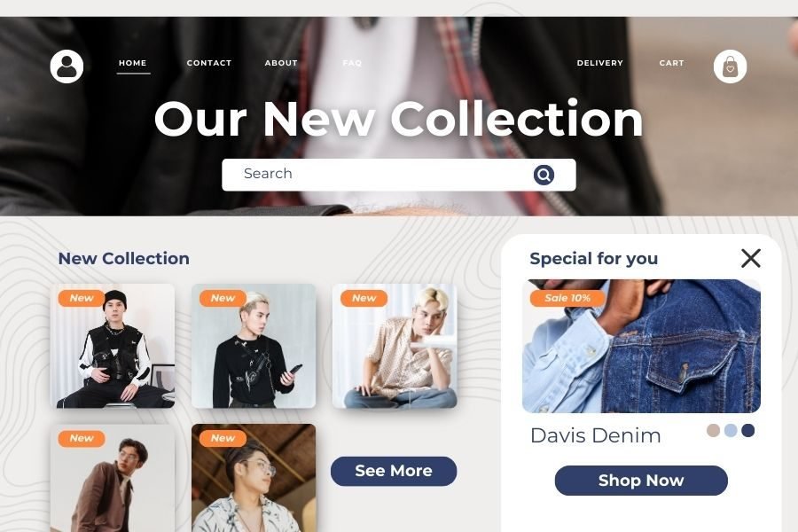Select the beige color swatch

(713, 430)
